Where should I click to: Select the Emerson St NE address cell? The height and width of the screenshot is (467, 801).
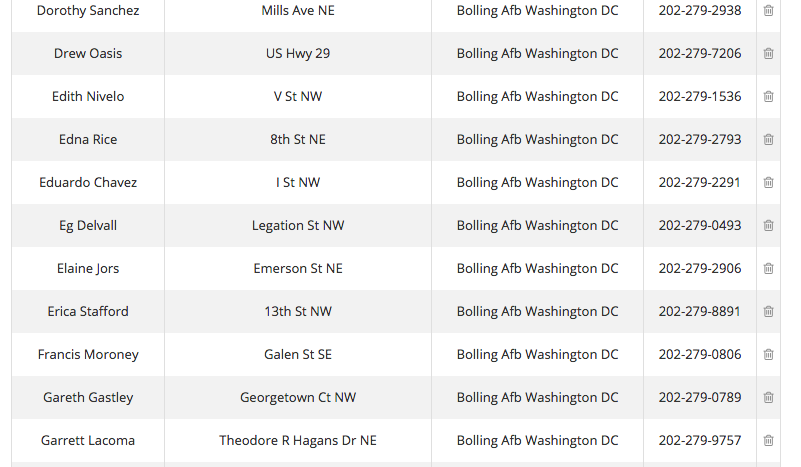[x=298, y=268]
